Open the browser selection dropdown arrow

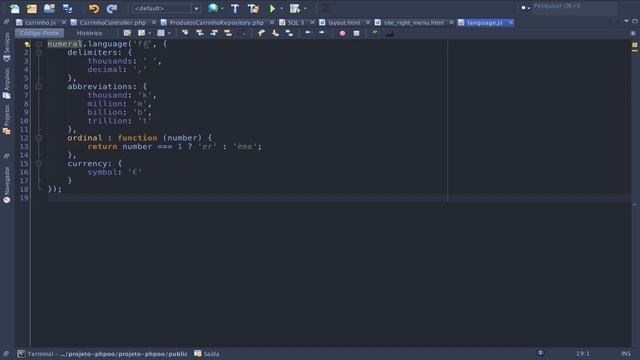pyautogui.click(x=222, y=9)
